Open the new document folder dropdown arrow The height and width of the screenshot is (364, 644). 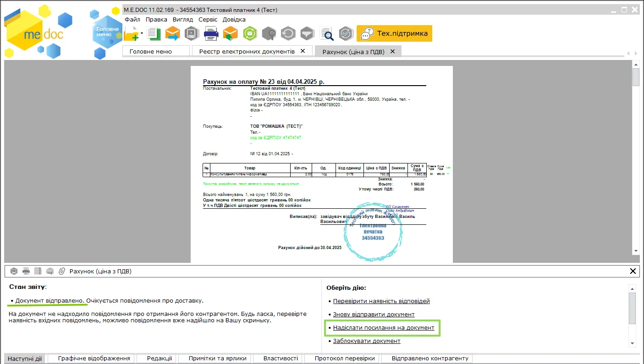pyautogui.click(x=142, y=33)
